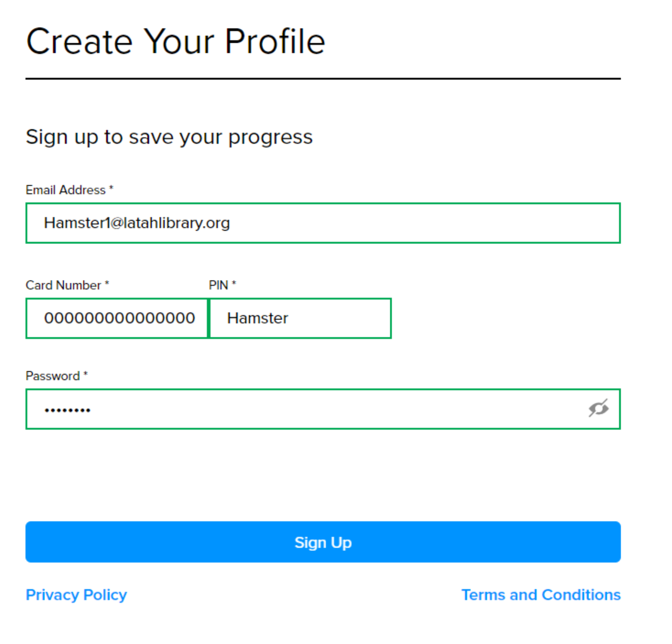The height and width of the screenshot is (644, 672).
Task: Click the required asterisk beside PIN
Action: 234,283
